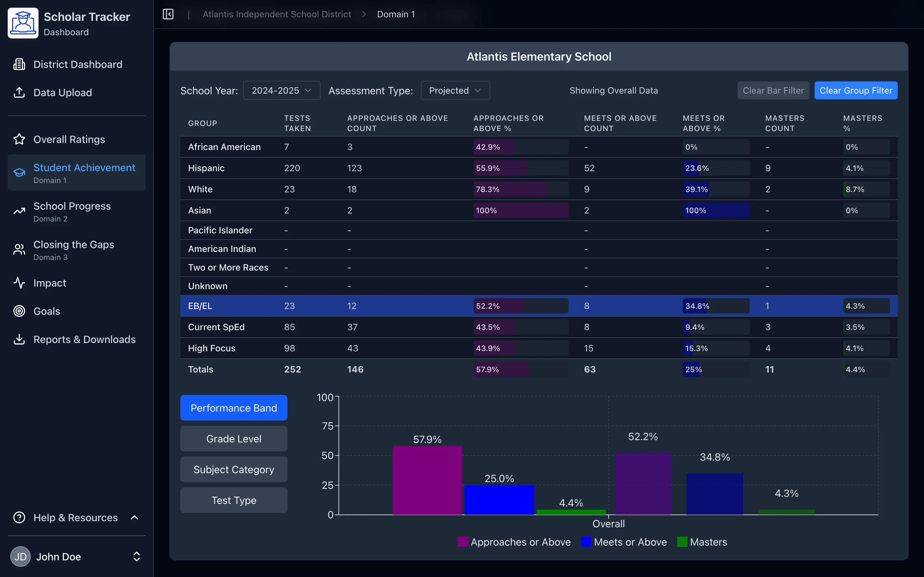This screenshot has height=577, width=924.
Task: Click the Clear Group Filter button
Action: 856,90
